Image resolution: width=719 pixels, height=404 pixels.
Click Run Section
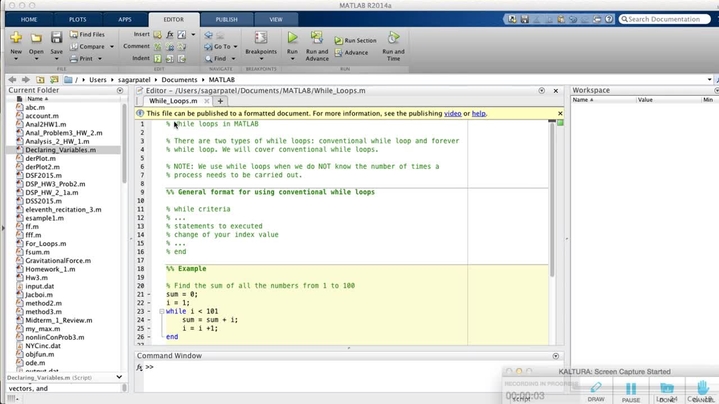(x=355, y=41)
